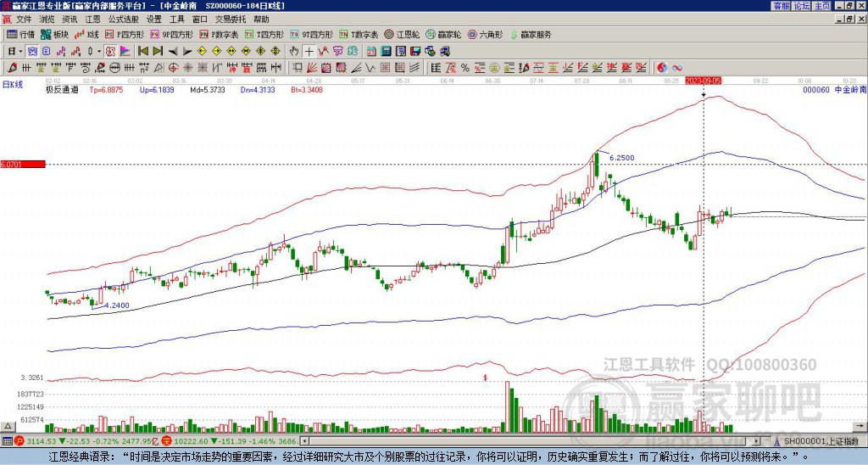Open the 工具 menu
The height and width of the screenshot is (465, 868).
176,20
